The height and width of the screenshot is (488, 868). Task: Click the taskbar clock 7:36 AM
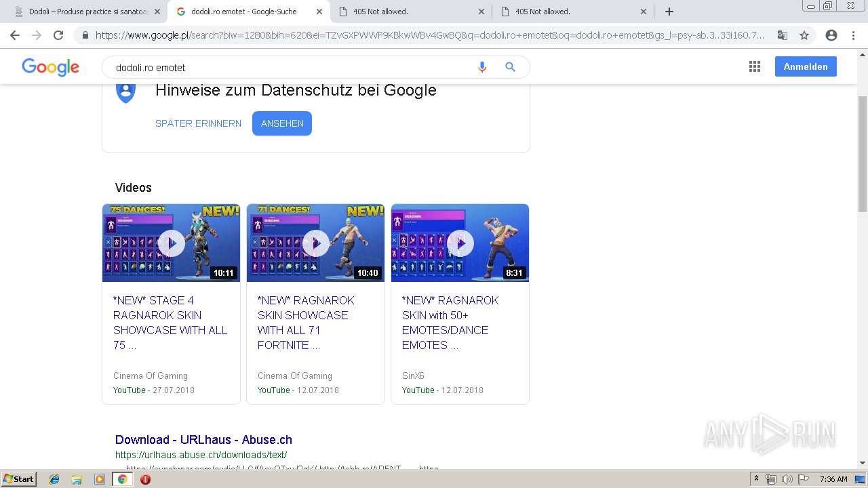coord(833,479)
